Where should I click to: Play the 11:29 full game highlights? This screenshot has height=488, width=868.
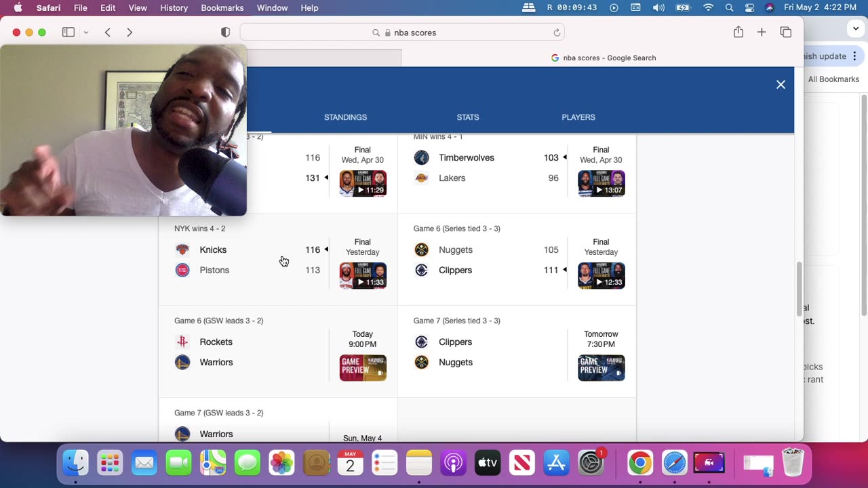point(363,184)
